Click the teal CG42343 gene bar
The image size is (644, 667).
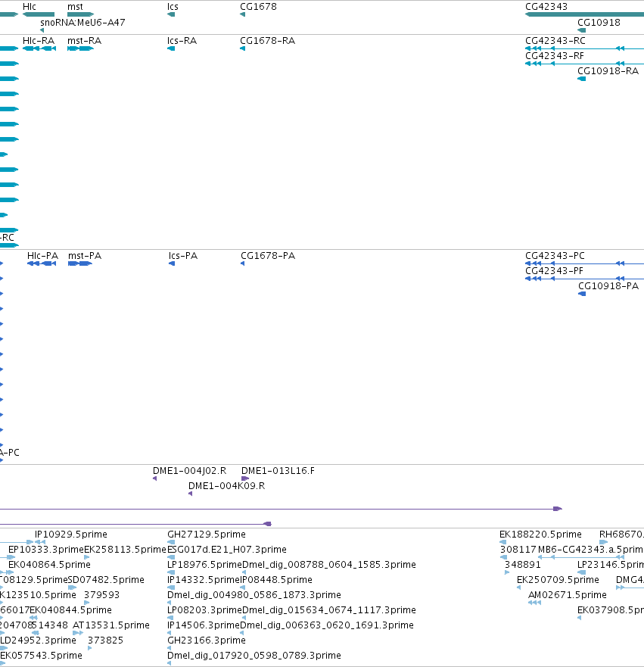584,14
